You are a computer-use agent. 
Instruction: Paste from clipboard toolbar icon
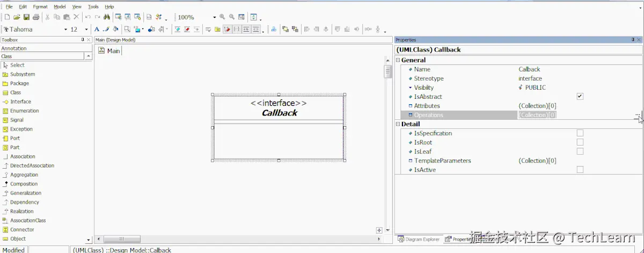[x=67, y=17]
